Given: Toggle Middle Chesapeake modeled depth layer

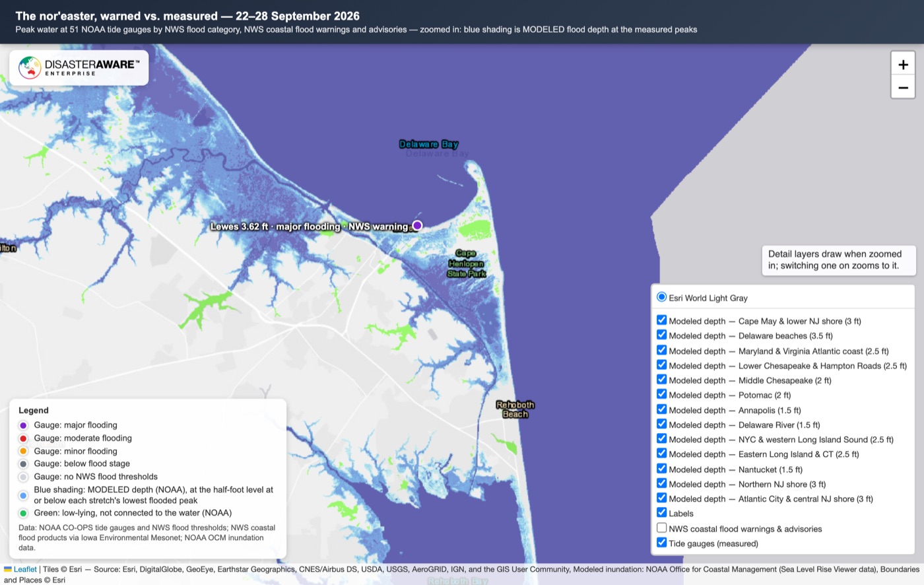Looking at the screenshot, I should [x=662, y=380].
